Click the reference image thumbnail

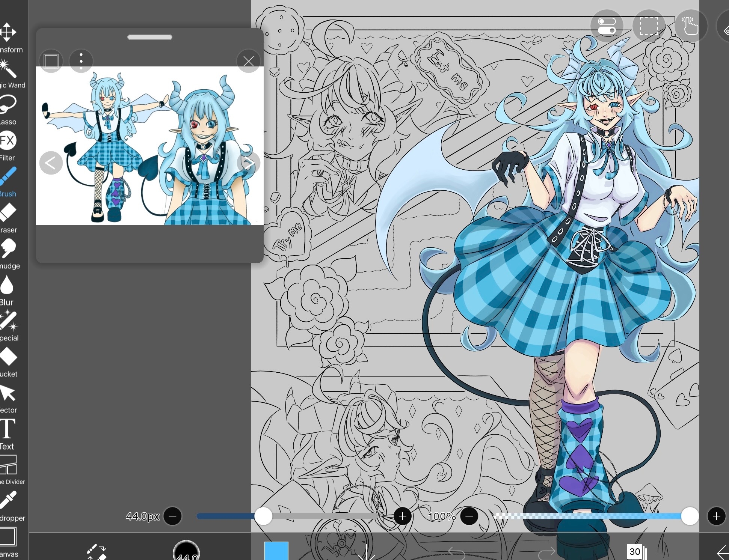[x=149, y=146]
